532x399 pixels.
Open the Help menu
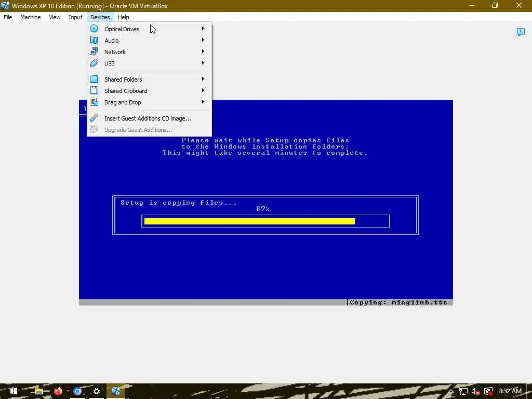(124, 17)
